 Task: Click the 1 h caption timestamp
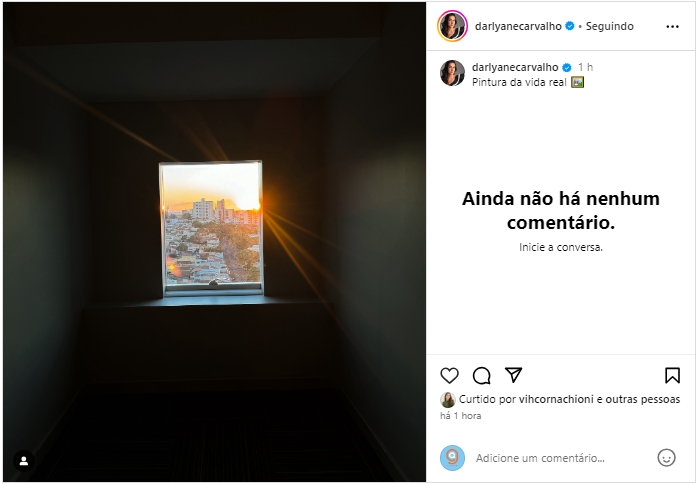coord(585,67)
